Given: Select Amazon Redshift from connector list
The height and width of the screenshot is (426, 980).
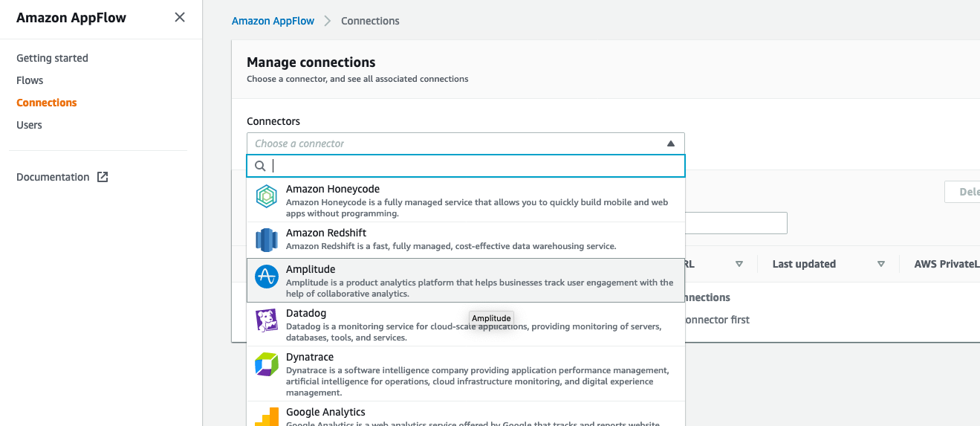Looking at the screenshot, I should tap(466, 239).
